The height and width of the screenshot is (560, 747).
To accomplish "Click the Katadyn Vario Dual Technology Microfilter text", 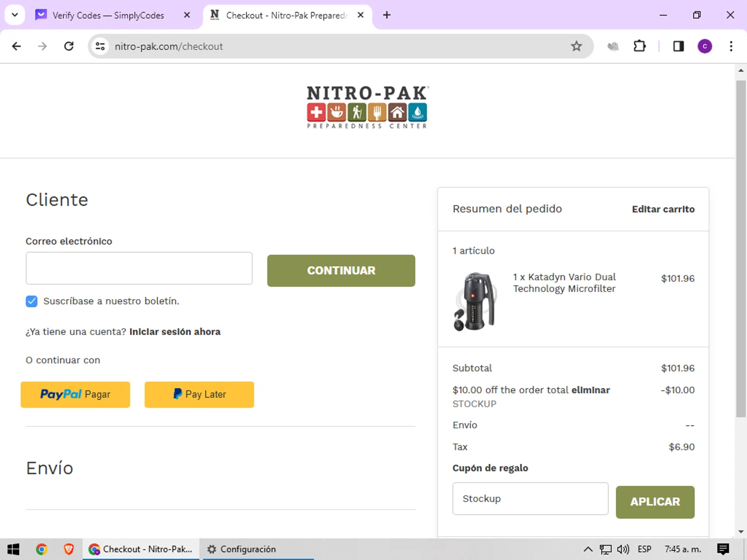I will pyautogui.click(x=564, y=283).
